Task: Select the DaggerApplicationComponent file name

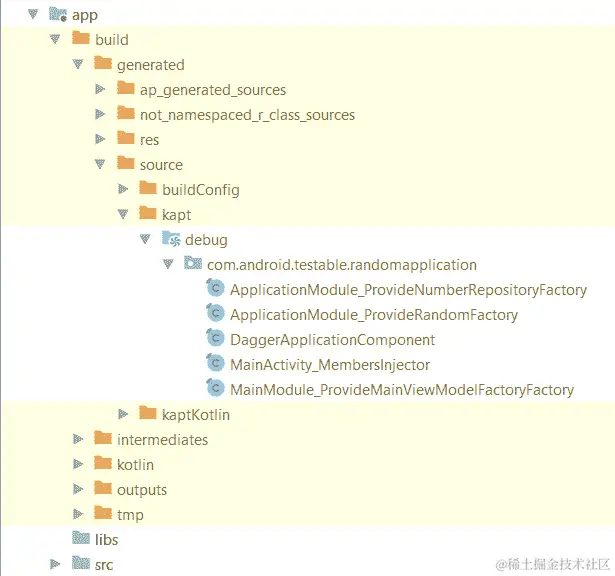Action: [x=333, y=340]
